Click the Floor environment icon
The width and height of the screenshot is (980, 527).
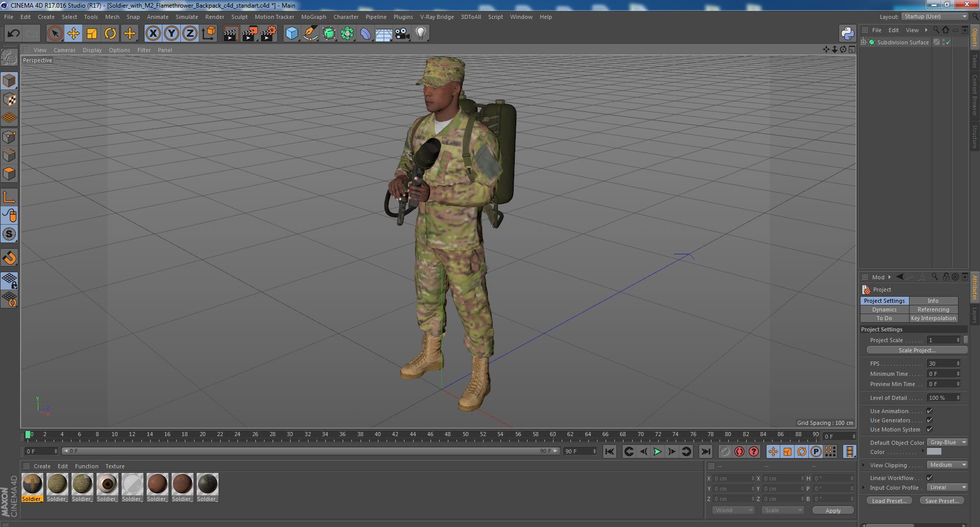[384, 34]
